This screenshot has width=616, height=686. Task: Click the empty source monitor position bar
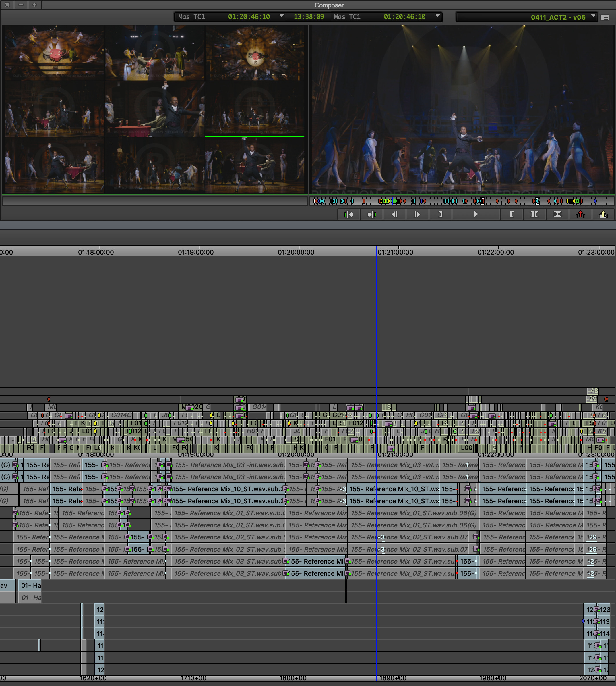click(155, 201)
